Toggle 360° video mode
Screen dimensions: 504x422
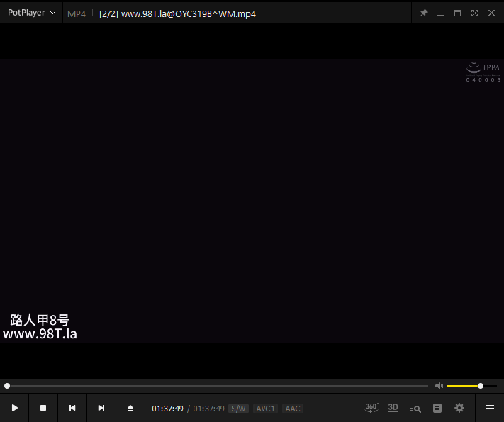pos(371,408)
